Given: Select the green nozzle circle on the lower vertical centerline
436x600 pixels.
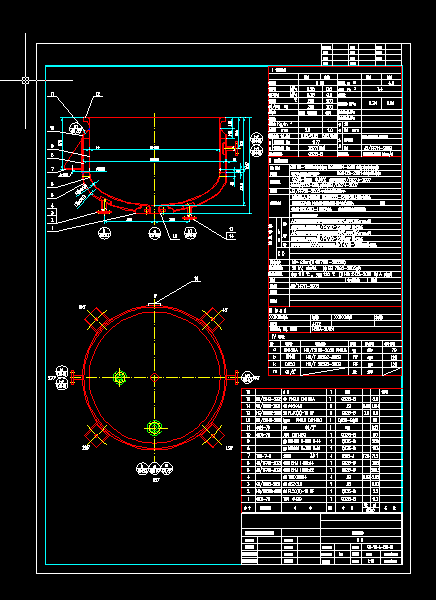Looking at the screenshot, I should coord(154,428).
